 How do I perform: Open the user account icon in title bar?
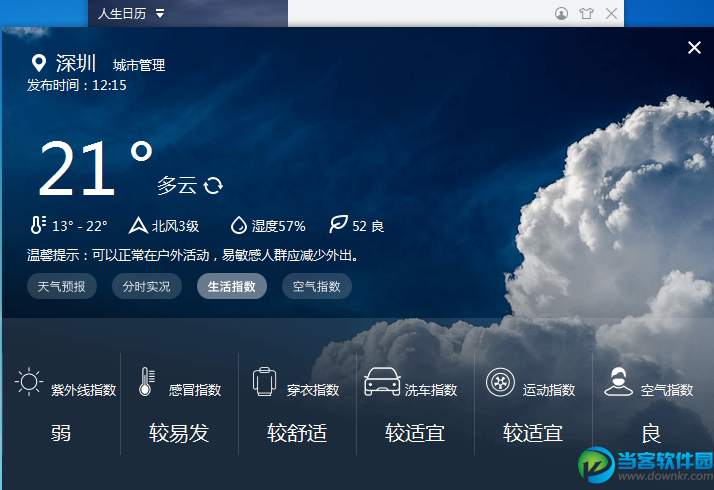click(x=561, y=14)
